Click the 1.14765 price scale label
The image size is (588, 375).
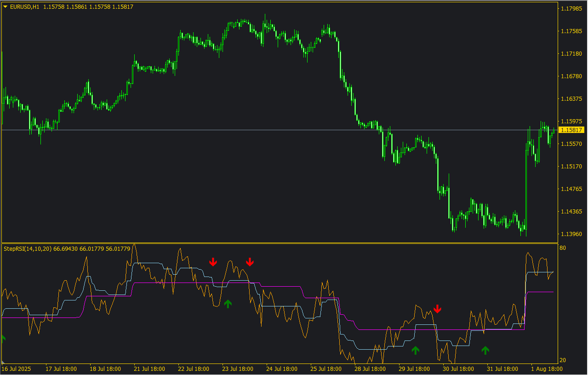tap(571, 189)
